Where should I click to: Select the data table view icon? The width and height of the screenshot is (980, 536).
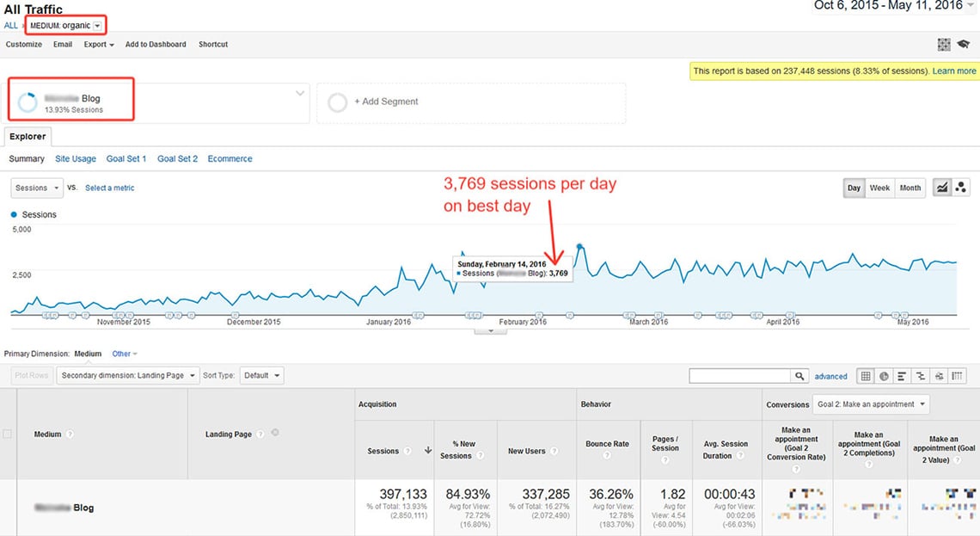click(866, 376)
